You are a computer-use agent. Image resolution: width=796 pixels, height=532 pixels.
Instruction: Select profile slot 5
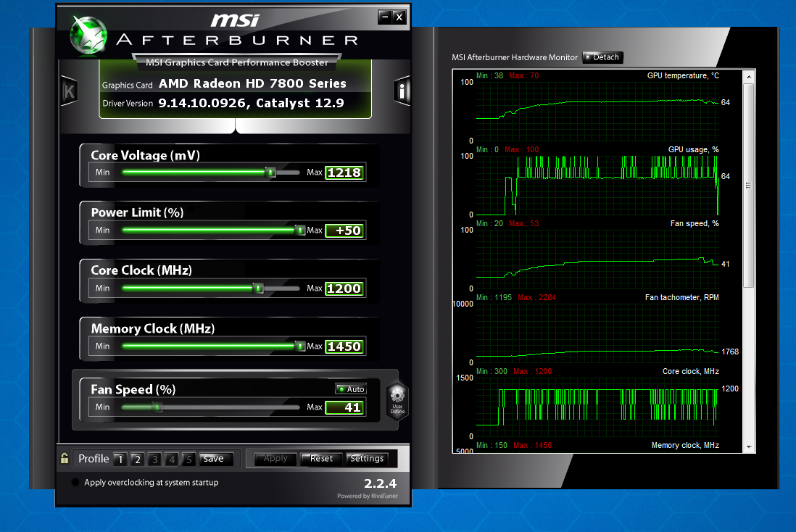[188, 459]
